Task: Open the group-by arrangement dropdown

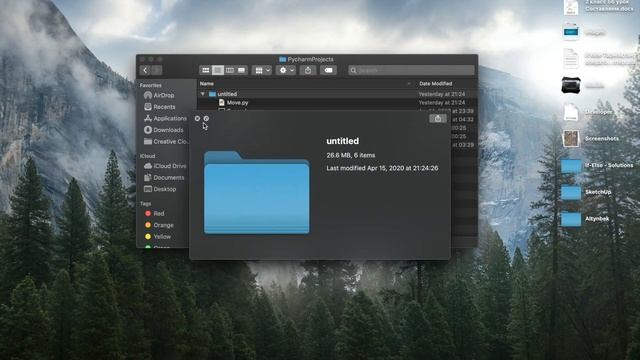Action: (x=262, y=71)
